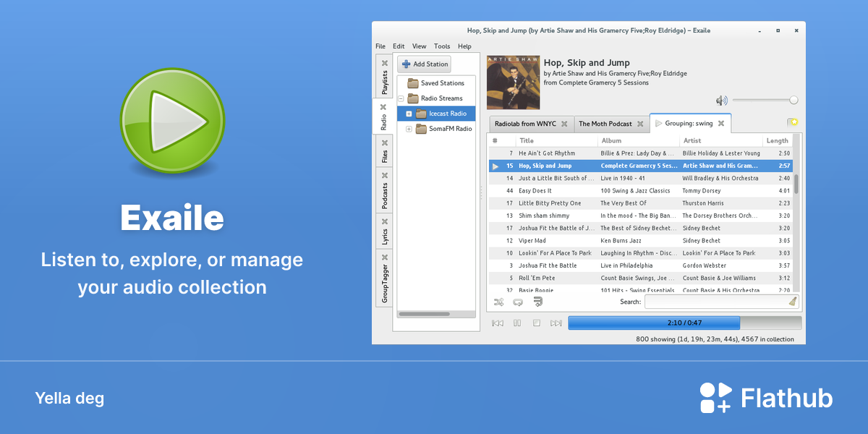This screenshot has width=868, height=434.
Task: Mute audio with the speaker icon
Action: pos(721,101)
